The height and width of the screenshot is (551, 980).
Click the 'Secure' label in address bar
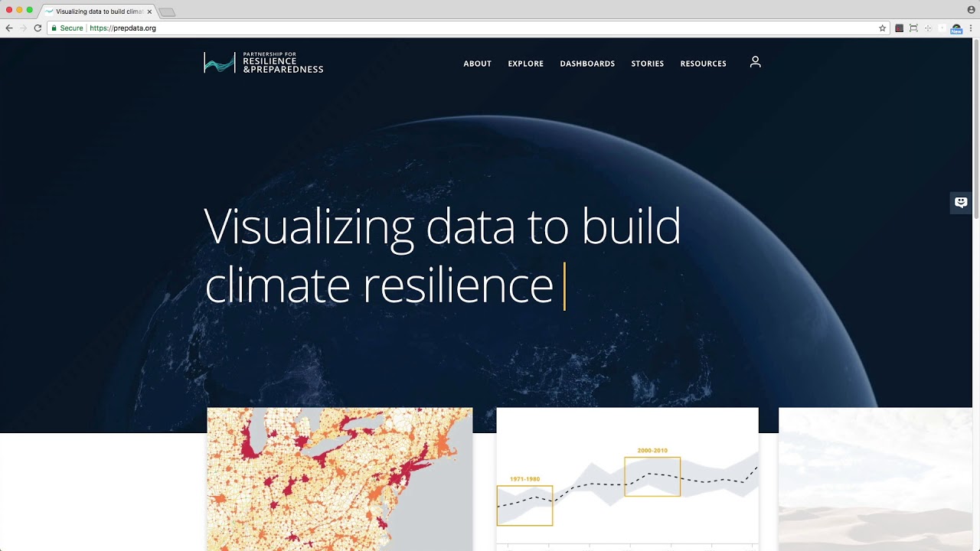click(71, 28)
